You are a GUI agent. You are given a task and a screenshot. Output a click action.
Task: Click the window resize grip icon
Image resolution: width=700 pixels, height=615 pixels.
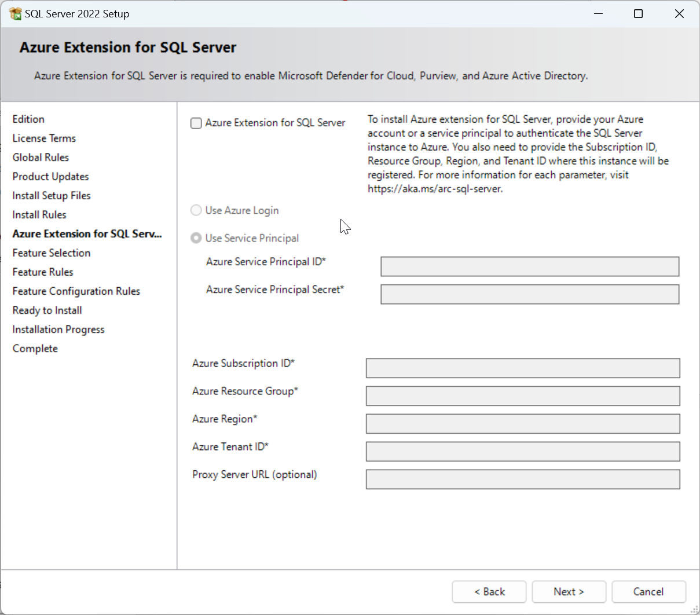coord(695,610)
